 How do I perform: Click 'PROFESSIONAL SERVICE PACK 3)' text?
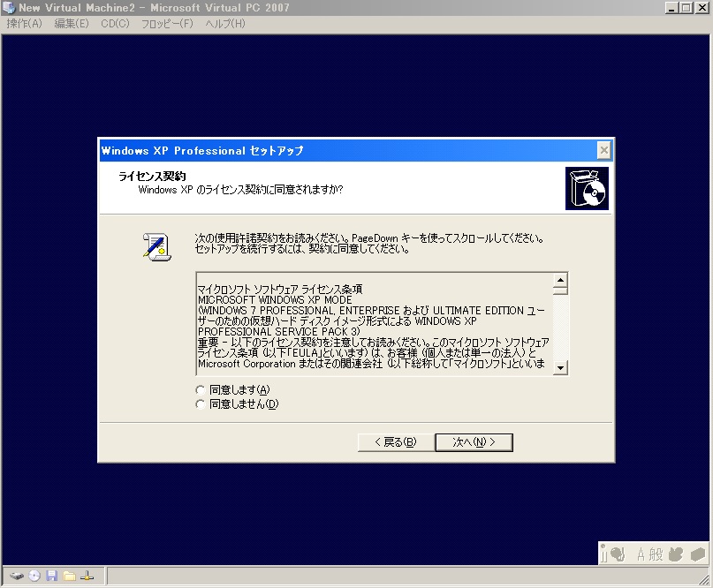tap(278, 332)
